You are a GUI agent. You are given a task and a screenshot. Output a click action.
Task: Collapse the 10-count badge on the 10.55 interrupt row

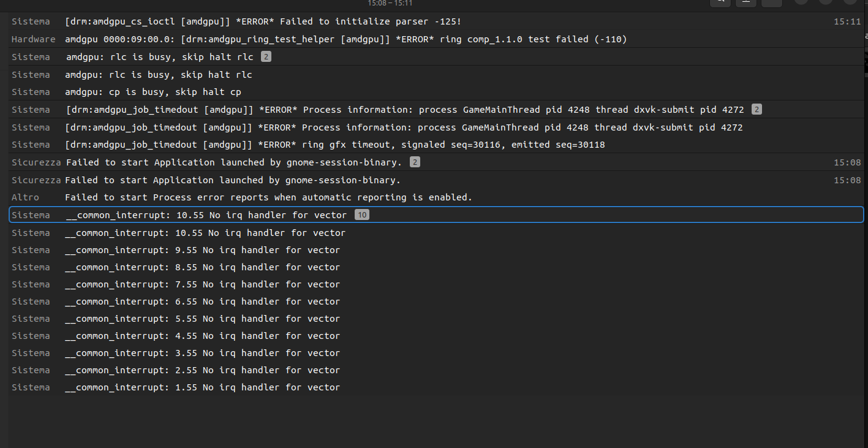pyautogui.click(x=362, y=215)
